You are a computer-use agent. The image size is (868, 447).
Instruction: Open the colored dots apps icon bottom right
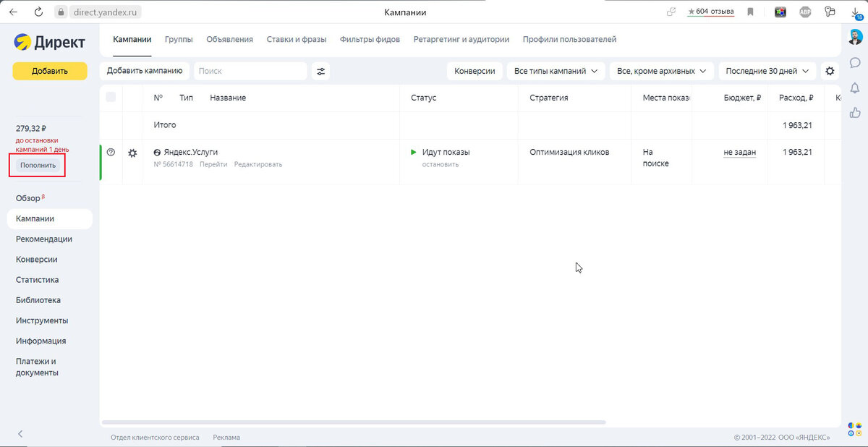pos(855,430)
